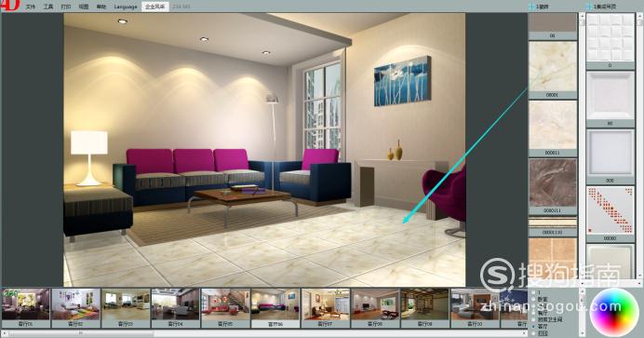Image resolution: width=644 pixels, height=338 pixels.
Task: Click the scene strip scrollbar left arrow
Action: [4, 333]
